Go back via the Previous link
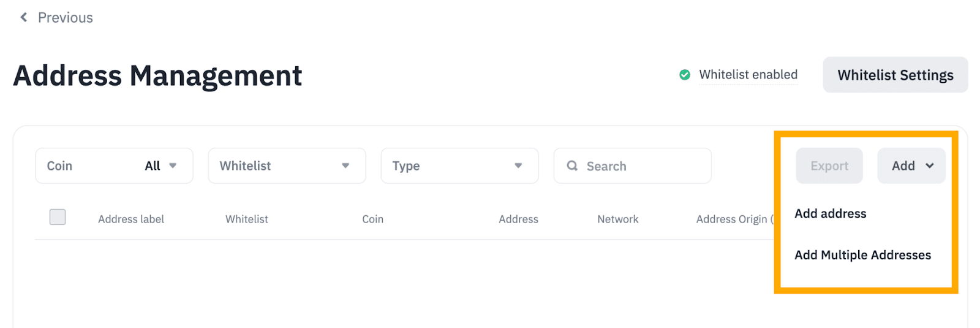This screenshot has height=328, width=980. 65,17
